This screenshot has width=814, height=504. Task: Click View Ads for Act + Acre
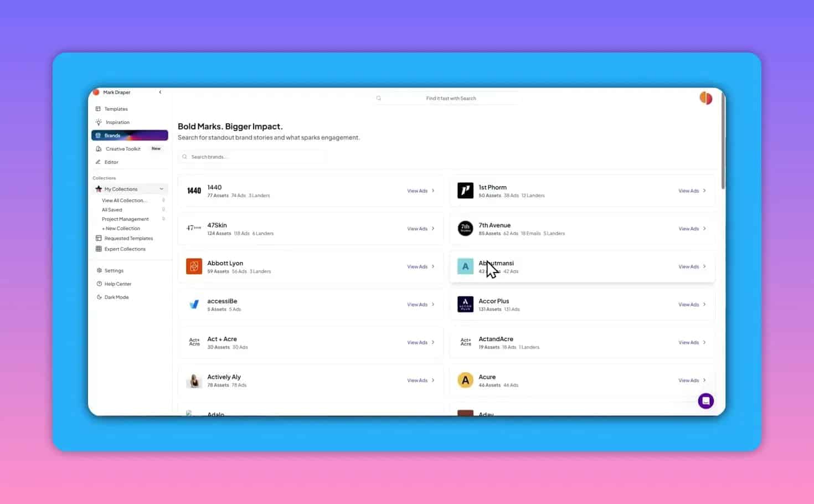tap(421, 343)
